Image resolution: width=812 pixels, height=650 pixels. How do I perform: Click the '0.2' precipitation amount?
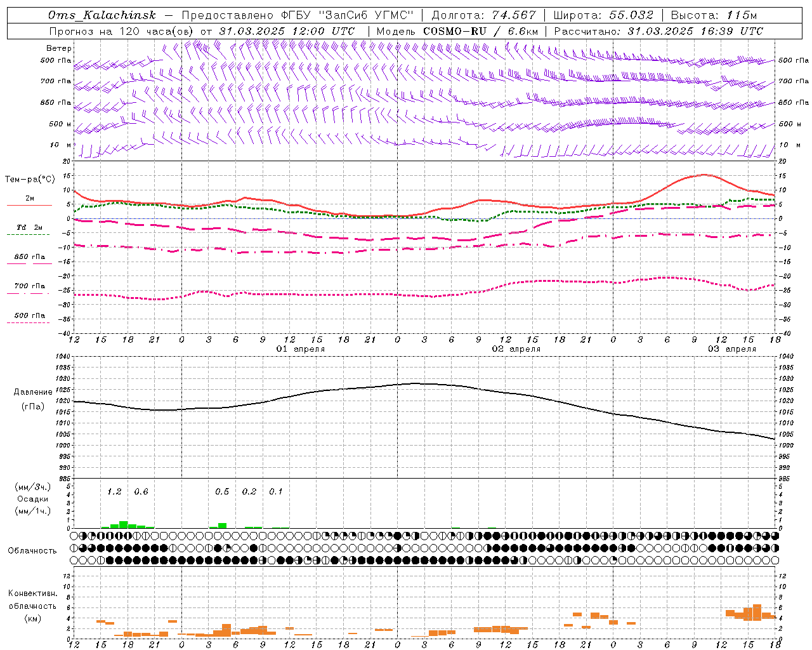click(249, 492)
